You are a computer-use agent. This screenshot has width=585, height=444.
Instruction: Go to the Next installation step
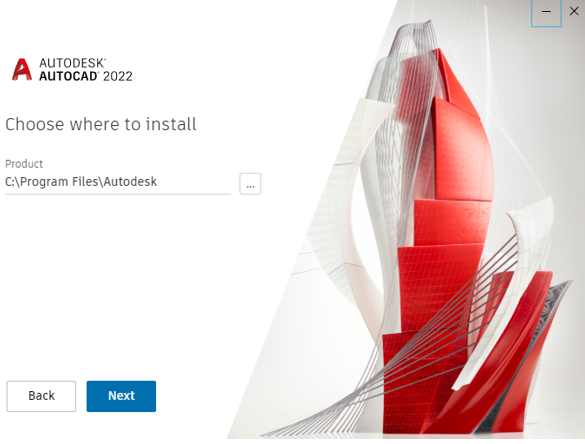tap(121, 396)
